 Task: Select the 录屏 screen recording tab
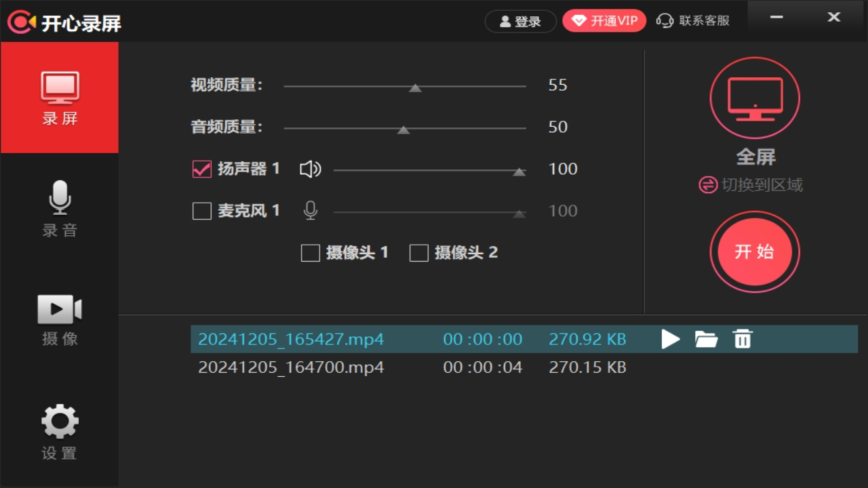point(59,97)
